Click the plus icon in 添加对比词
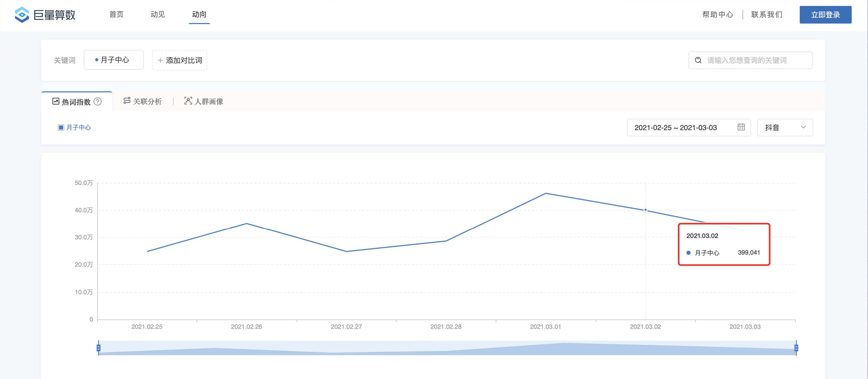The height and width of the screenshot is (379, 868). (160, 60)
